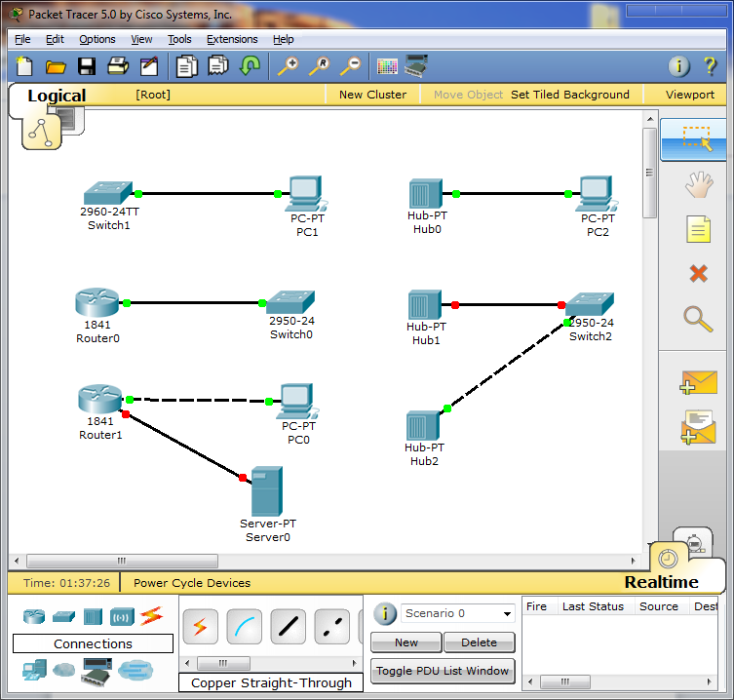Click Toggle PDU List Window button
This screenshot has height=700, width=734.
pyautogui.click(x=443, y=671)
